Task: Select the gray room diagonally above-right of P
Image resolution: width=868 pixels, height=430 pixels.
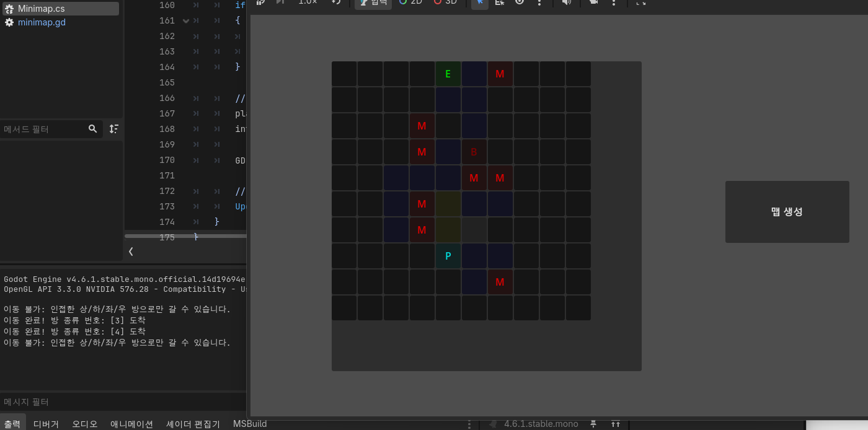Action: pyautogui.click(x=474, y=230)
